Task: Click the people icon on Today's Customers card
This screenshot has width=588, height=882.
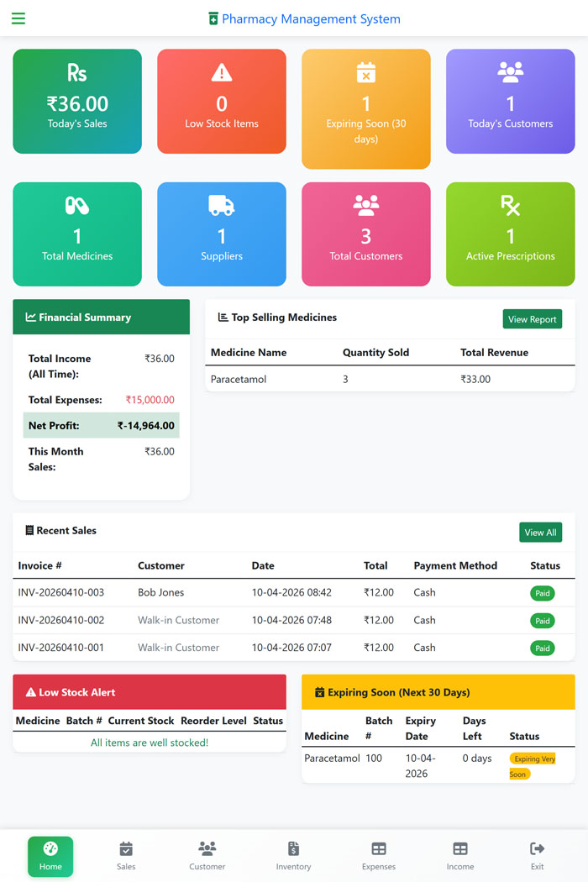Action: (511, 72)
